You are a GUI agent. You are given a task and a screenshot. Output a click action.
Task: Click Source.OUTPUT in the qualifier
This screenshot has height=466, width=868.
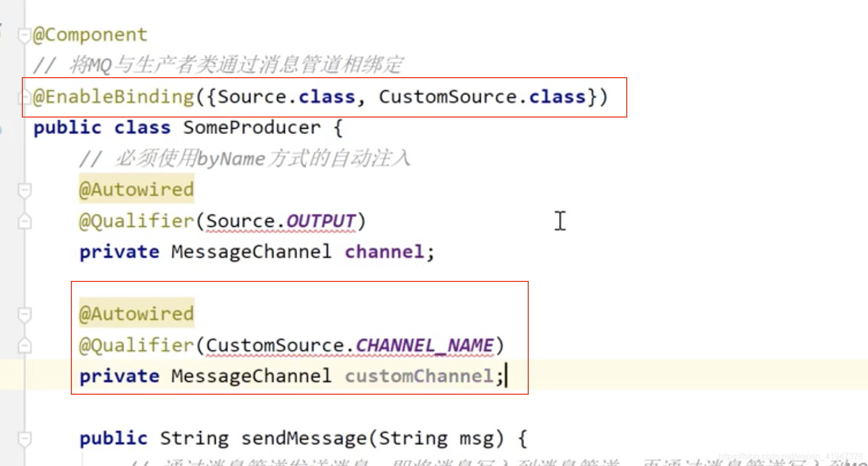pyautogui.click(x=281, y=221)
